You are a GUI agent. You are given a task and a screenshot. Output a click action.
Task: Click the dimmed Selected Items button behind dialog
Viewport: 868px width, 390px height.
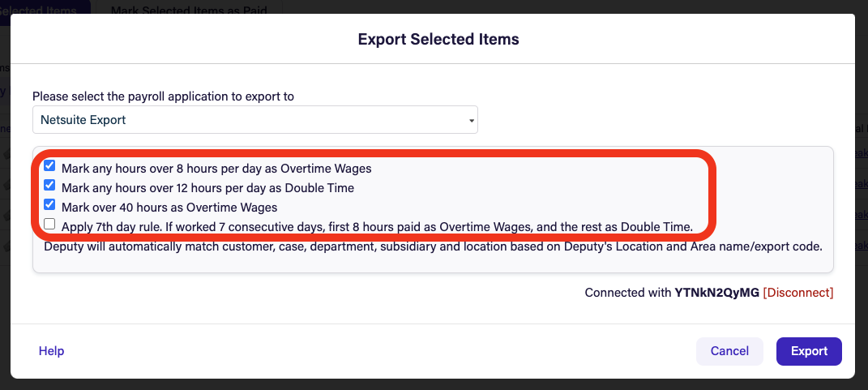pyautogui.click(x=45, y=10)
